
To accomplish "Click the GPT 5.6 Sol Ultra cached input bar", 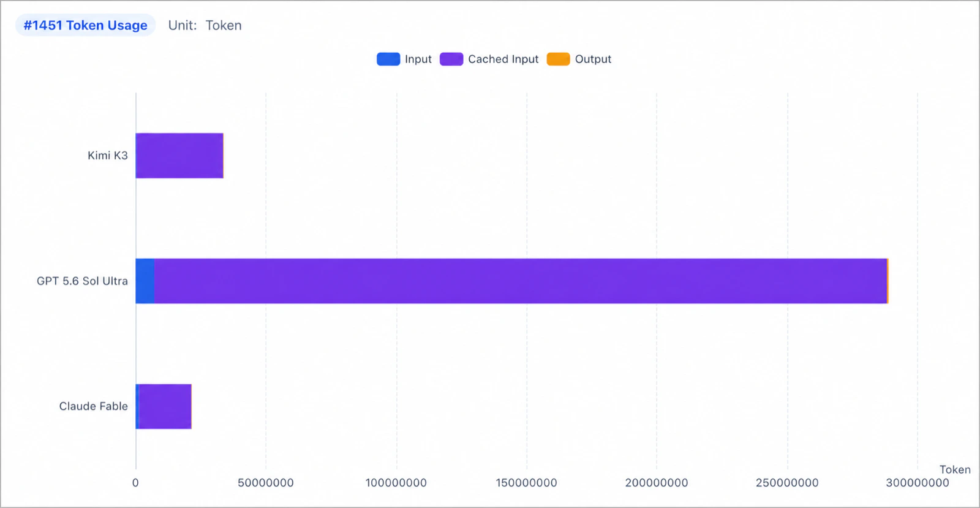I will pyautogui.click(x=521, y=281).
